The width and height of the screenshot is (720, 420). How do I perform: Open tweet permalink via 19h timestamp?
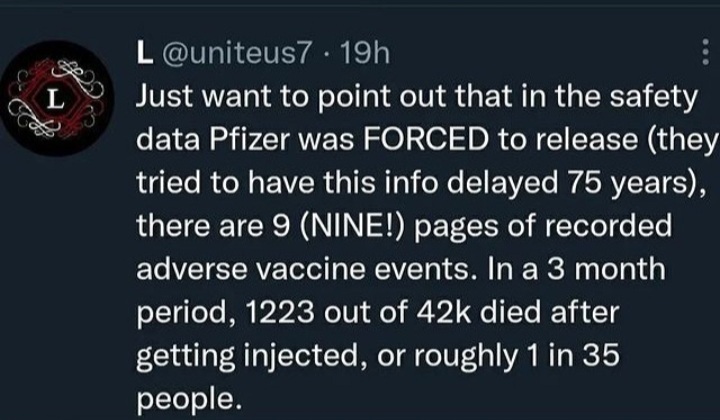366,53
